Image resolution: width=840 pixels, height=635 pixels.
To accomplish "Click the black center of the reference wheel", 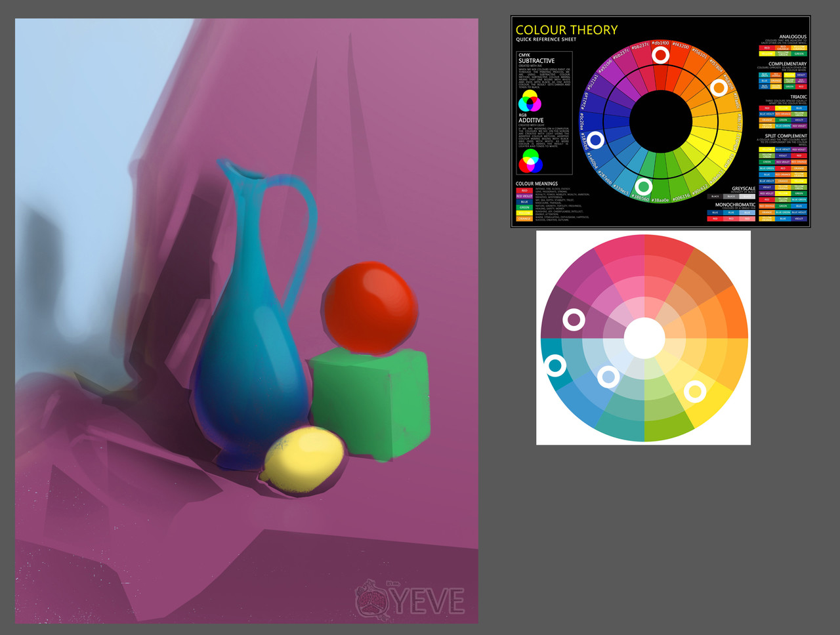I will pos(661,121).
